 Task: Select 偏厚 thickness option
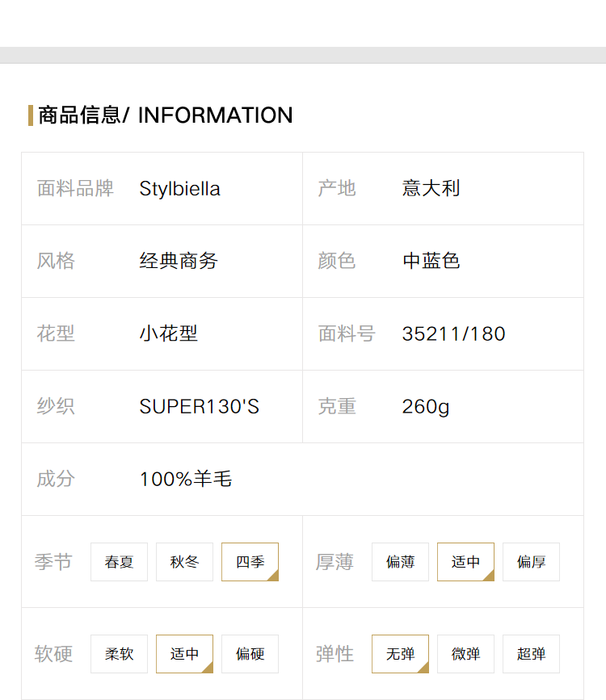(x=531, y=562)
